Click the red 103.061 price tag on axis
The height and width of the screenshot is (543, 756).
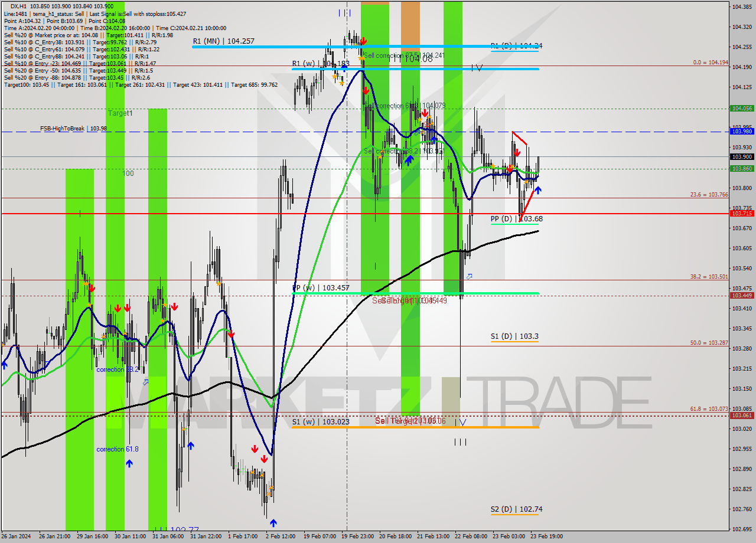point(742,415)
